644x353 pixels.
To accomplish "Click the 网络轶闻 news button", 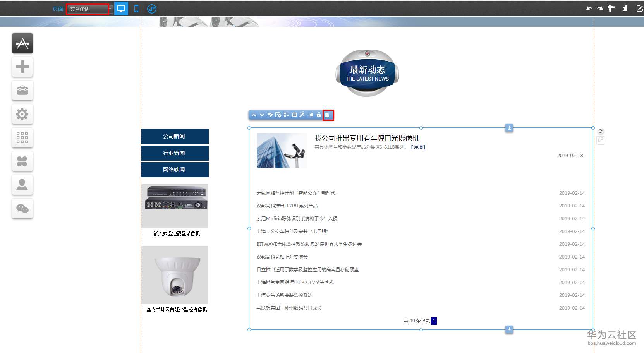I will tap(175, 170).
